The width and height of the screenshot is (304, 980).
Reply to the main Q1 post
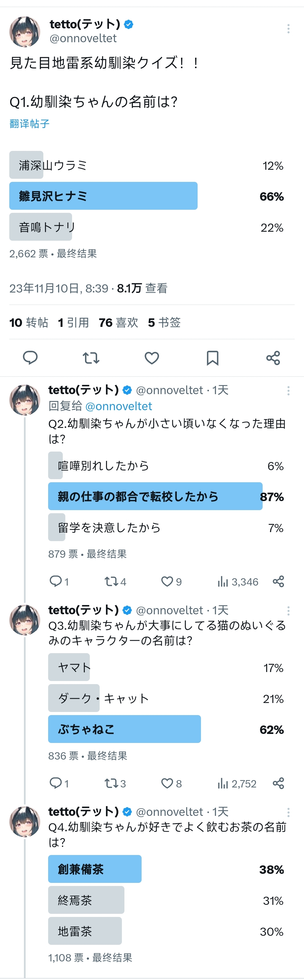tap(30, 358)
